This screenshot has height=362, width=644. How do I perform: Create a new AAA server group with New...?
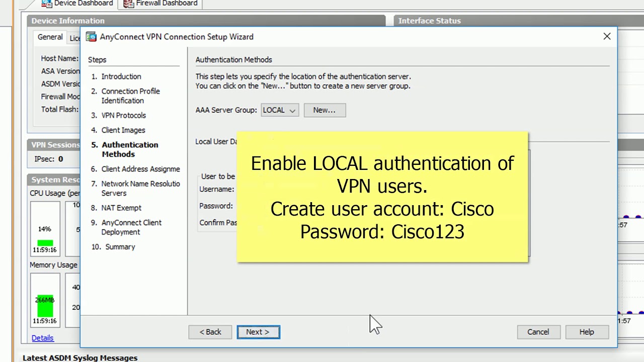pyautogui.click(x=325, y=110)
